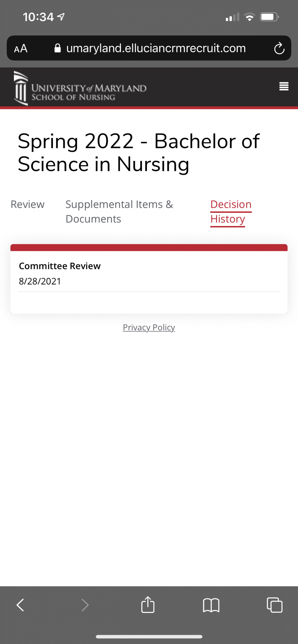Viewport: 298px width, 644px height.
Task: Open the AA reader text options
Action: coord(21,48)
